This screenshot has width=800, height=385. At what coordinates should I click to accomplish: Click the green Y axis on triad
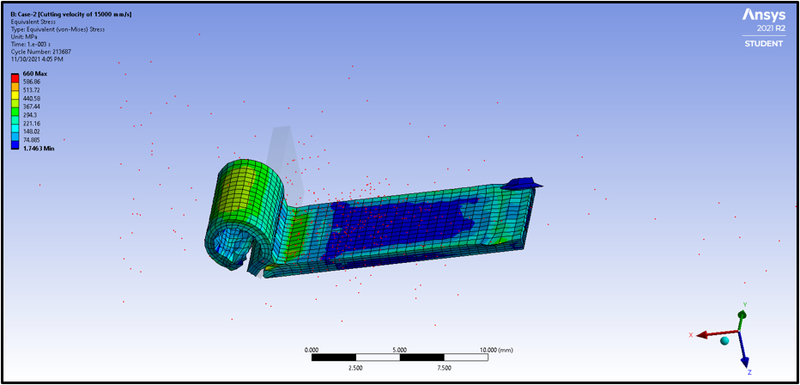pyautogui.click(x=742, y=320)
